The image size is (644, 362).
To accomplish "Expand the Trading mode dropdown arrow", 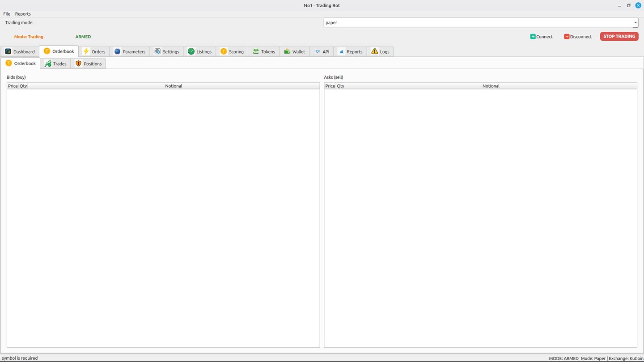I will 635,22.
